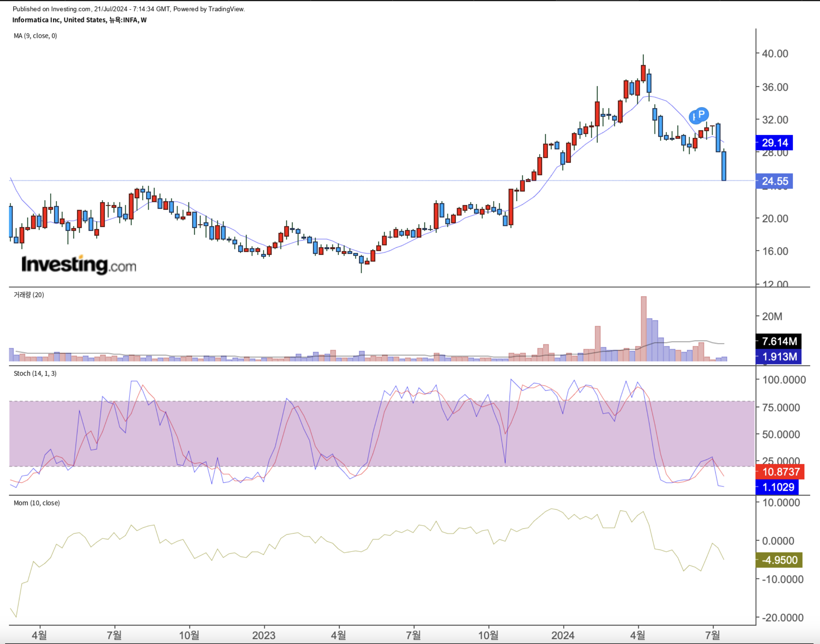This screenshot has width=820, height=644.
Task: Click the Mom (10, close) indicator label
Action: pyautogui.click(x=36, y=503)
